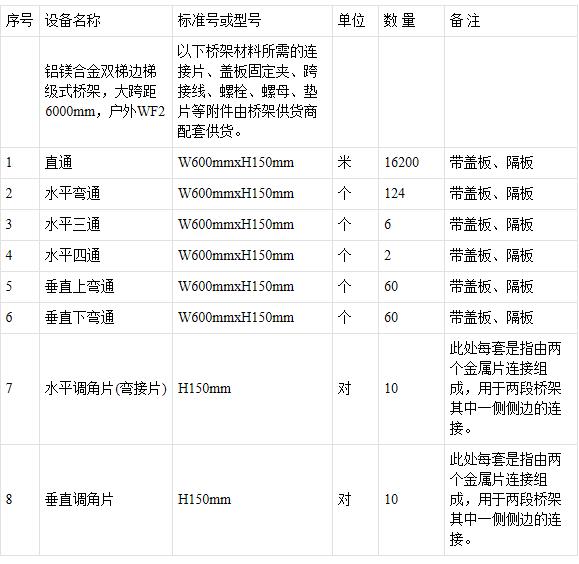Select the quantity 16200 cell
Image resolution: width=579 pixels, height=564 pixels.
[x=411, y=163]
